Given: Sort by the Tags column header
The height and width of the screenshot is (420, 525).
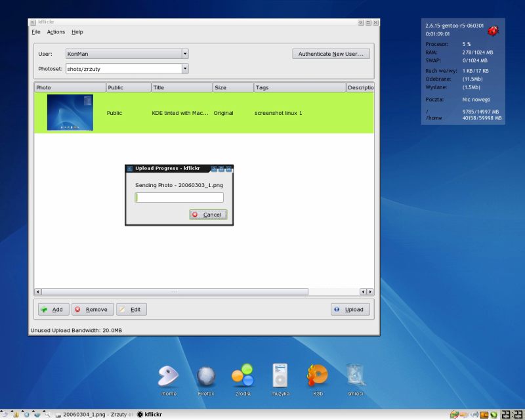Looking at the screenshot, I should [300, 87].
